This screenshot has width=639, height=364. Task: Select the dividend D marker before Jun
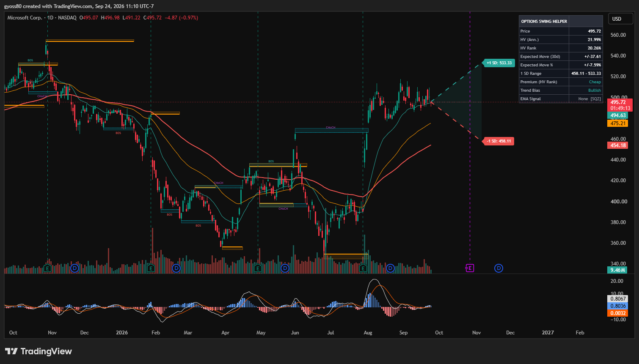(x=285, y=268)
